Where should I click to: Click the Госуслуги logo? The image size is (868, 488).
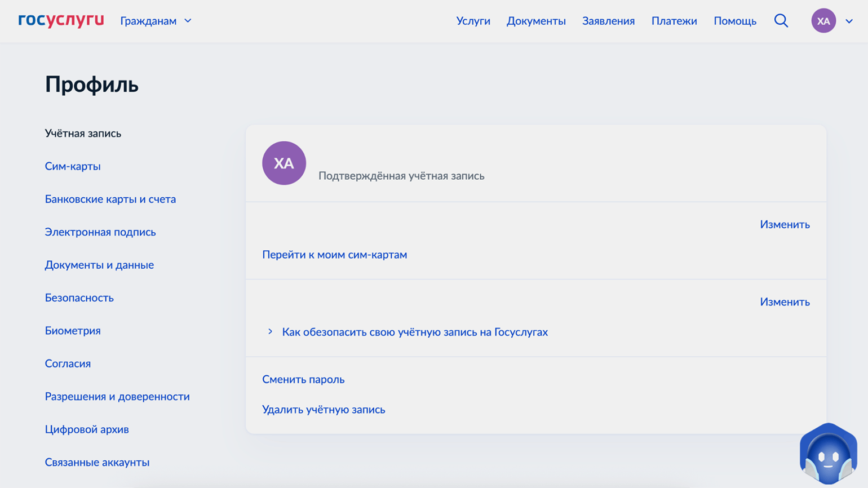point(61,21)
